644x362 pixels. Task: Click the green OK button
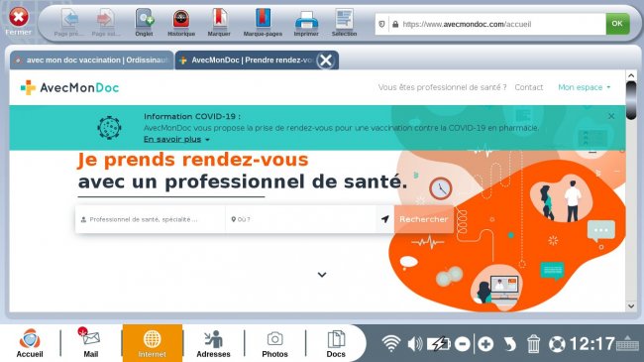617,24
